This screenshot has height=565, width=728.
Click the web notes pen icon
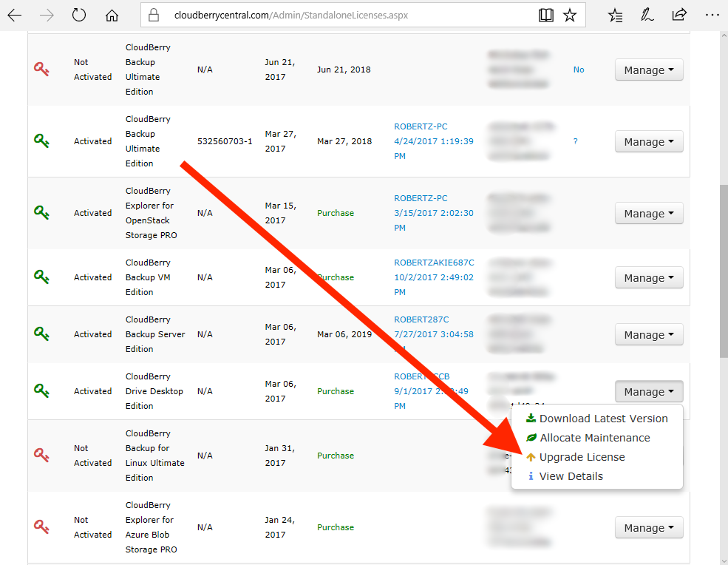[647, 16]
